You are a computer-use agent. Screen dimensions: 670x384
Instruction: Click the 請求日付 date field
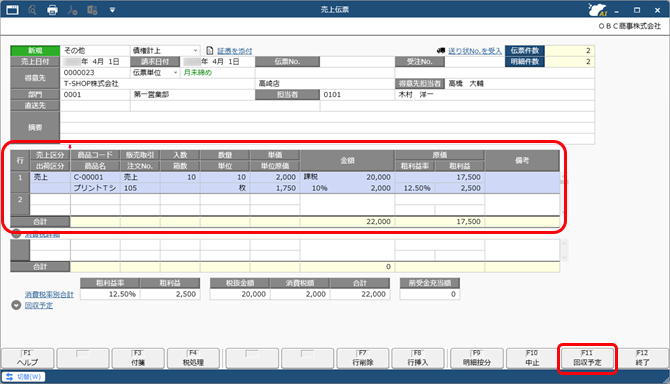click(x=216, y=62)
